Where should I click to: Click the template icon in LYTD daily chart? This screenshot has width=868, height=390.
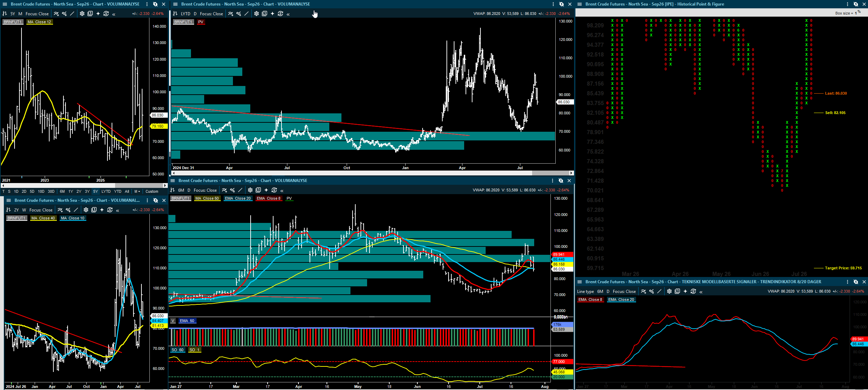click(x=264, y=14)
